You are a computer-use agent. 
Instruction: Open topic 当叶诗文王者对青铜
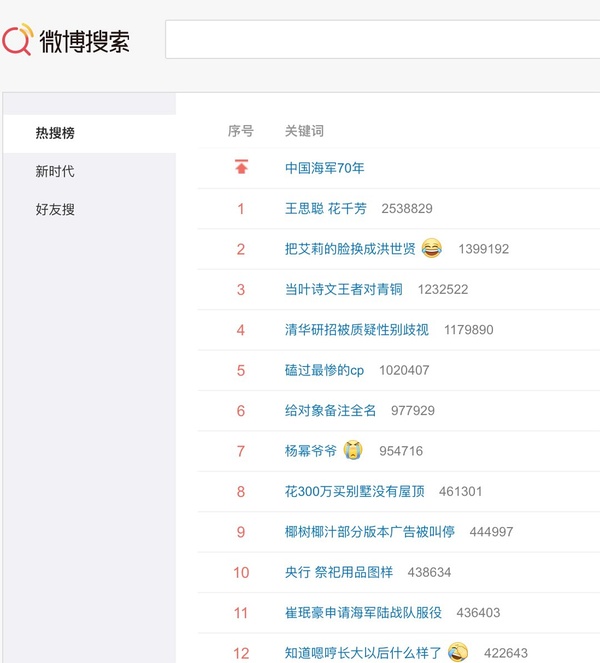(x=343, y=289)
